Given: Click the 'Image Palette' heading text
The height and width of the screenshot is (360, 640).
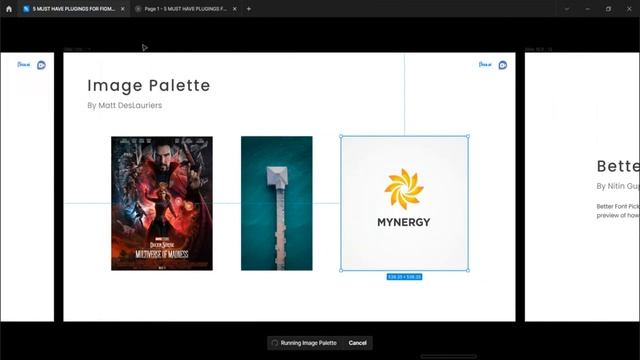Looking at the screenshot, I should 149,85.
